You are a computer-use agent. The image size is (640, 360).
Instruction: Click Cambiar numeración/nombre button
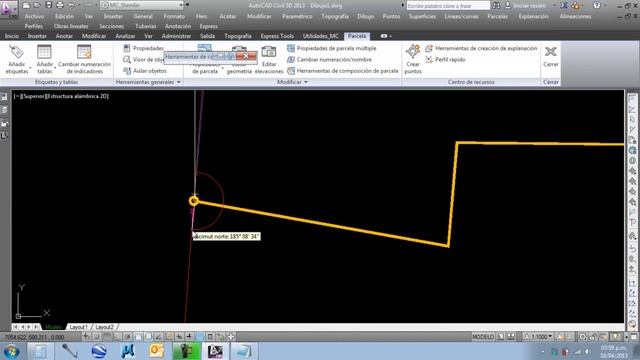click(x=330, y=60)
